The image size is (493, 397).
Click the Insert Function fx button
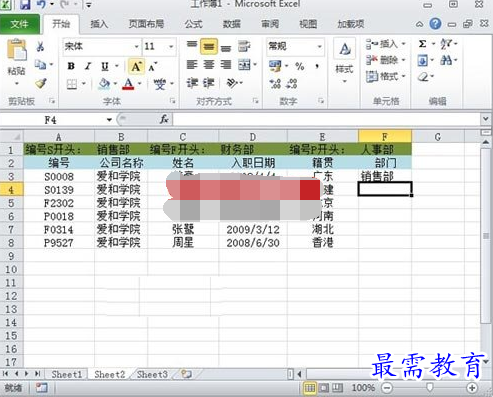[x=164, y=119]
